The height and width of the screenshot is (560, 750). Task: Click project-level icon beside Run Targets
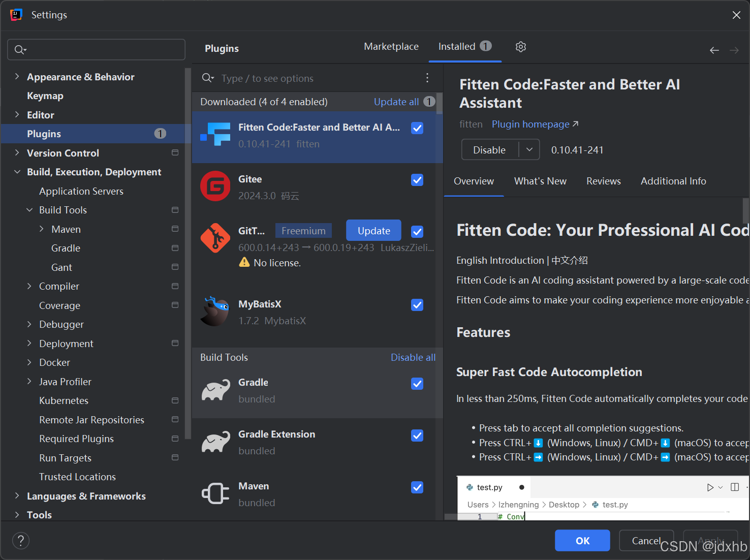(x=175, y=457)
